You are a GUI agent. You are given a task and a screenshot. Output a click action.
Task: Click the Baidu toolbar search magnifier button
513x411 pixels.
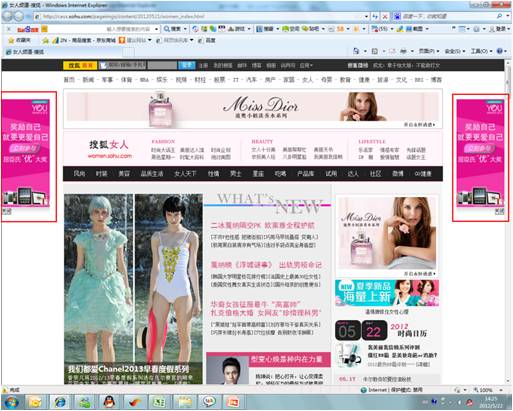(172, 29)
